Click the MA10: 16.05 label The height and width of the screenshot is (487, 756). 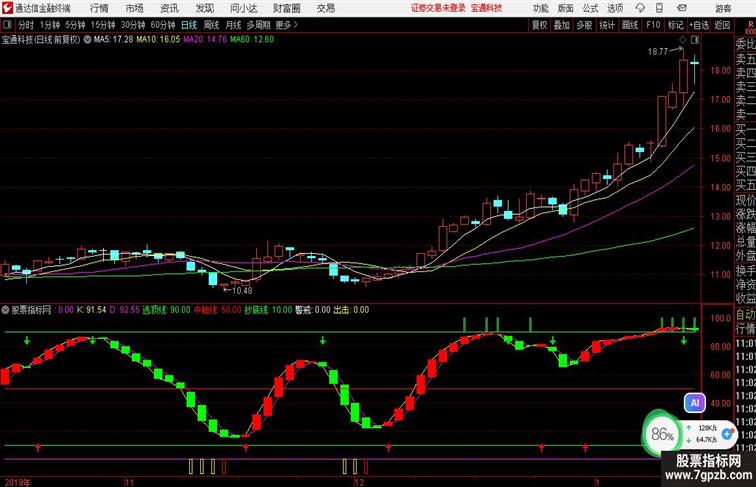pos(158,40)
